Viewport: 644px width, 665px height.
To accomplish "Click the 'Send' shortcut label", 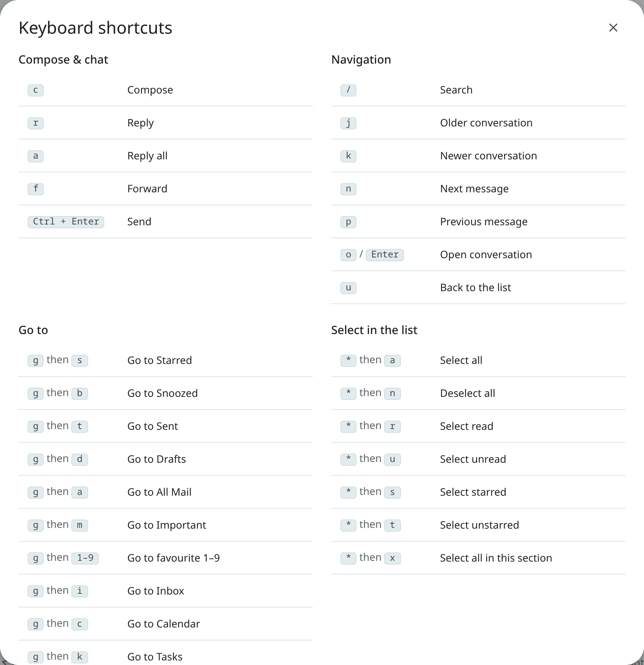I will click(x=139, y=222).
